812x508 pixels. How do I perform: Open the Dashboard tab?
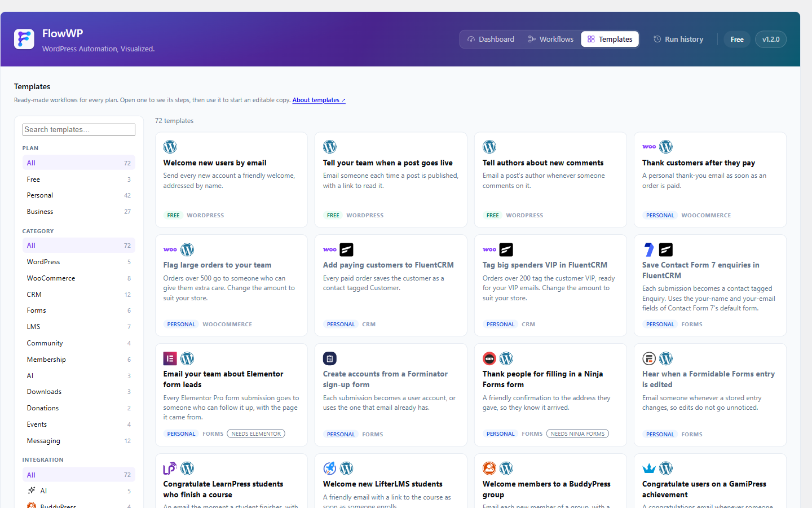click(491, 39)
